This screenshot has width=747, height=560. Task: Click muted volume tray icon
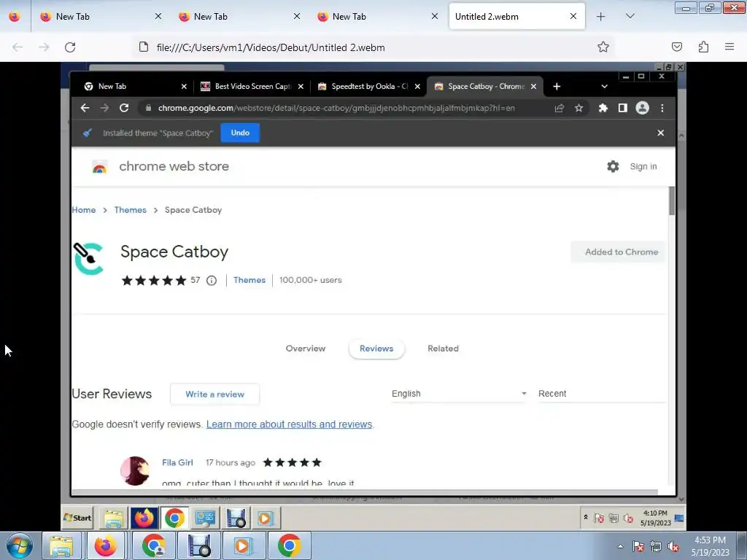tap(673, 547)
